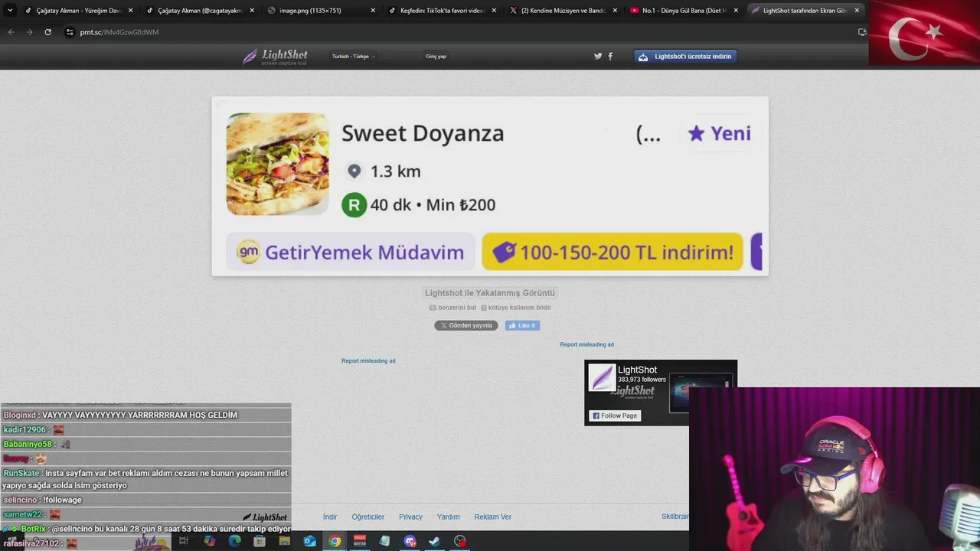Open the notepad app in the taskbar
This screenshot has width=980, height=551.
pos(384,541)
